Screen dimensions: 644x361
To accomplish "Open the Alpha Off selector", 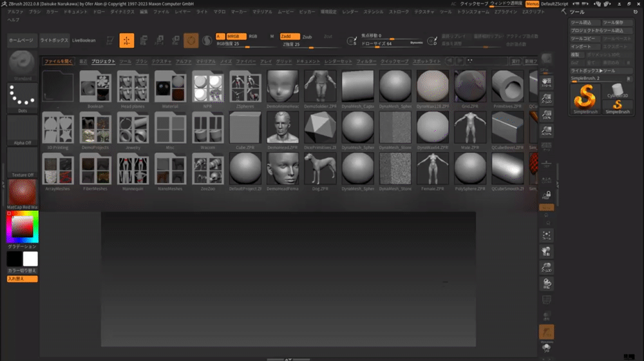I will pos(23,130).
